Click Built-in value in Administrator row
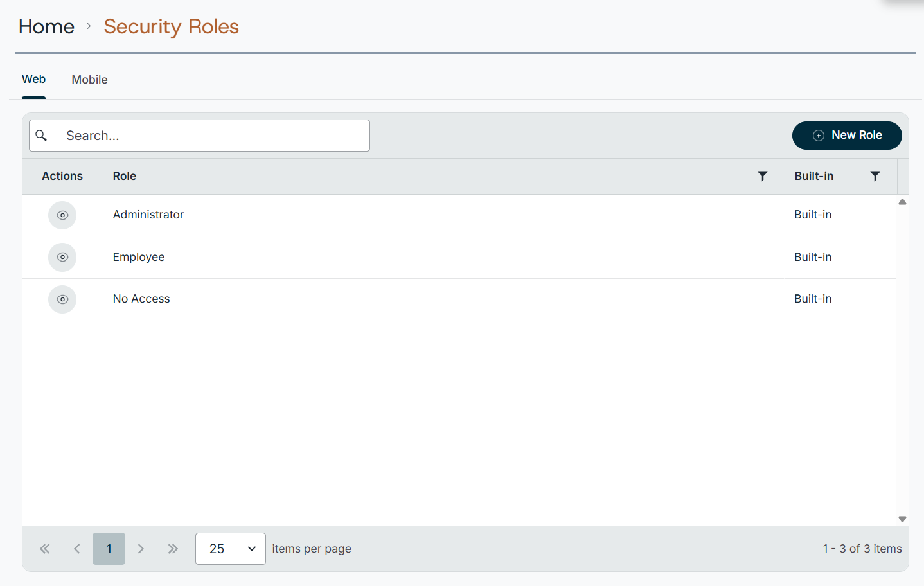The width and height of the screenshot is (924, 586). tap(813, 215)
